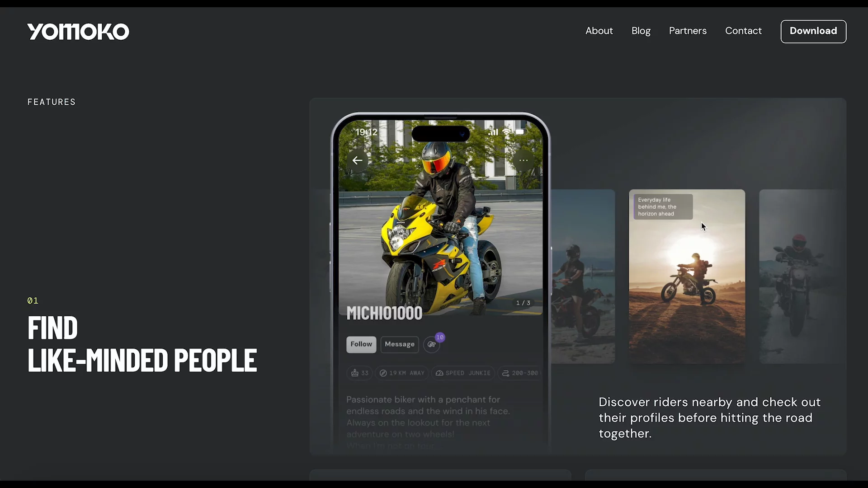Click the MICHIO1000 username heading
This screenshot has width=868, height=488.
(384, 313)
